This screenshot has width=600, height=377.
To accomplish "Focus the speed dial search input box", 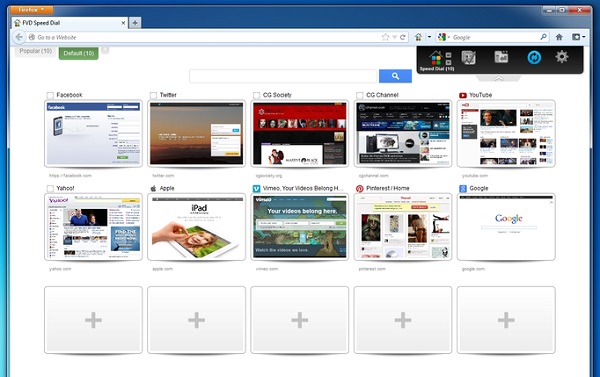I will [283, 76].
